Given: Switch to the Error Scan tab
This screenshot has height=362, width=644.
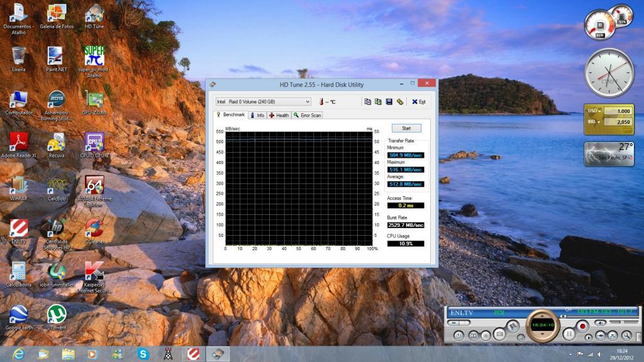Looking at the screenshot, I should [x=307, y=116].
